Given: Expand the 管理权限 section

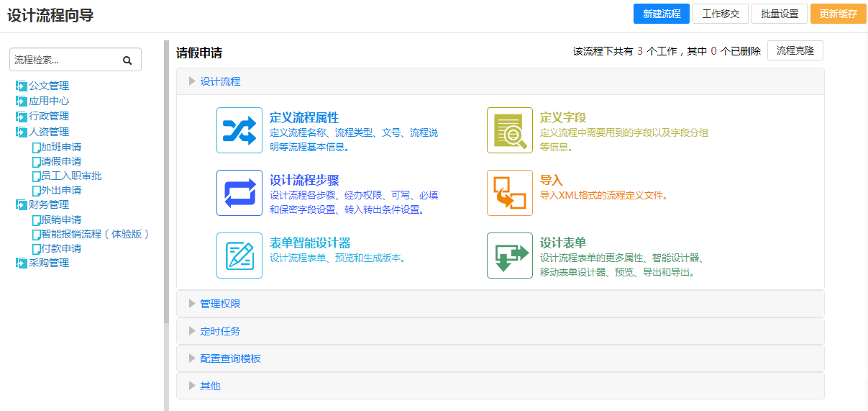Looking at the screenshot, I should click(x=220, y=304).
